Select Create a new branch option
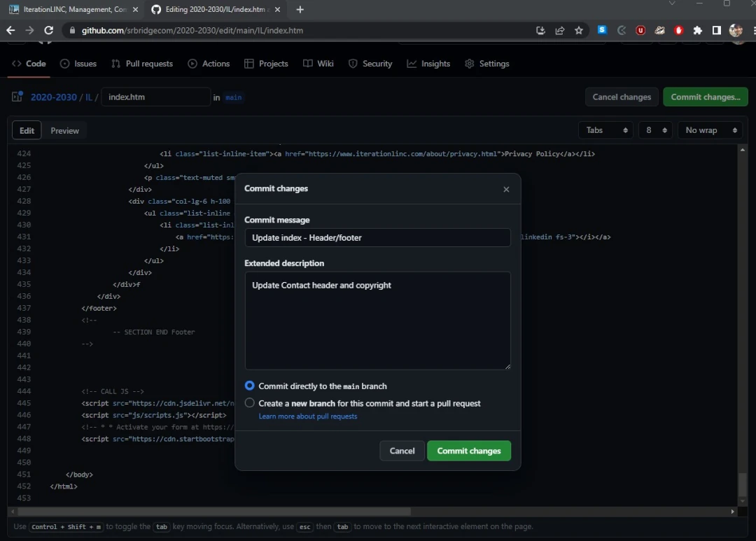Viewport: 756px width, 541px height. [x=249, y=402]
